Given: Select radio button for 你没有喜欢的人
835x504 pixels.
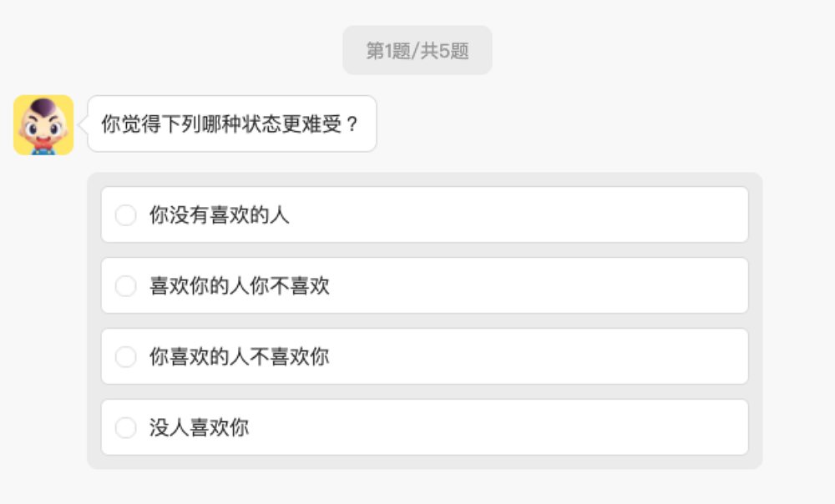Looking at the screenshot, I should [x=125, y=215].
